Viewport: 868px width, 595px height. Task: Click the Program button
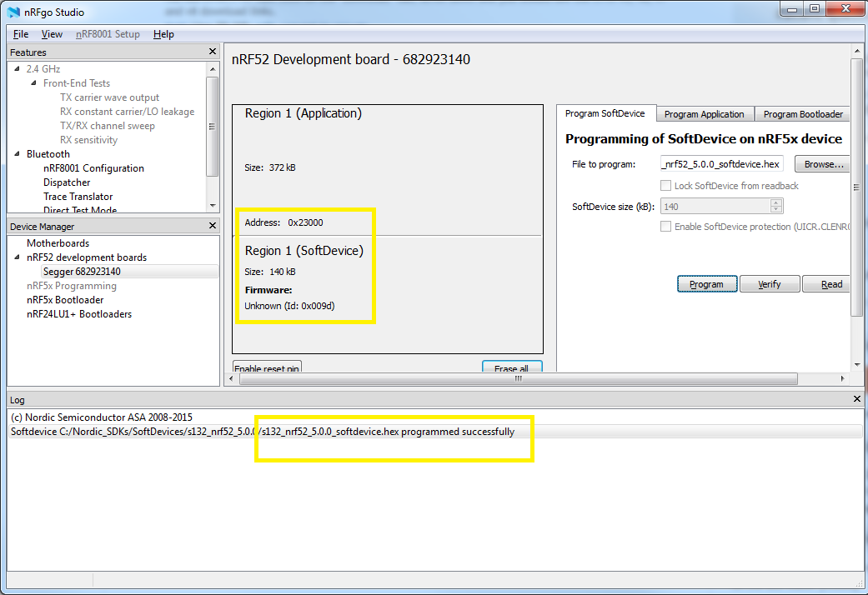[707, 284]
